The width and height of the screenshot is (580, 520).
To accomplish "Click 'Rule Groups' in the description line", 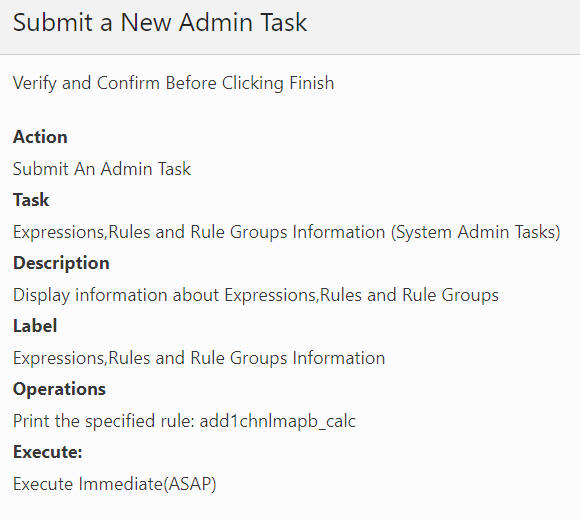I will coord(450,295).
